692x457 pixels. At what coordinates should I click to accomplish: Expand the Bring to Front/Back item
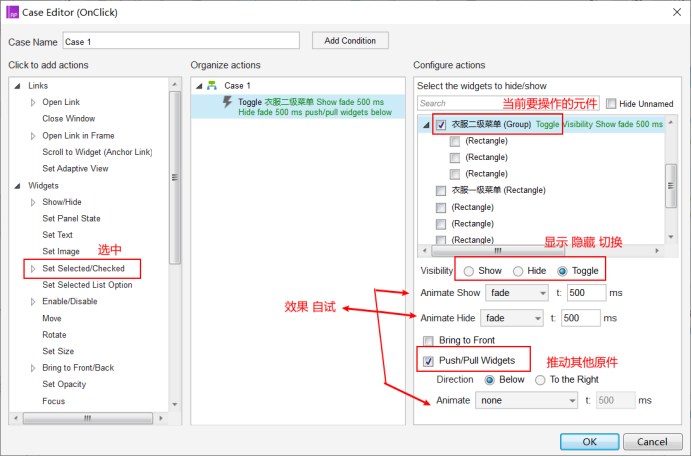33,368
